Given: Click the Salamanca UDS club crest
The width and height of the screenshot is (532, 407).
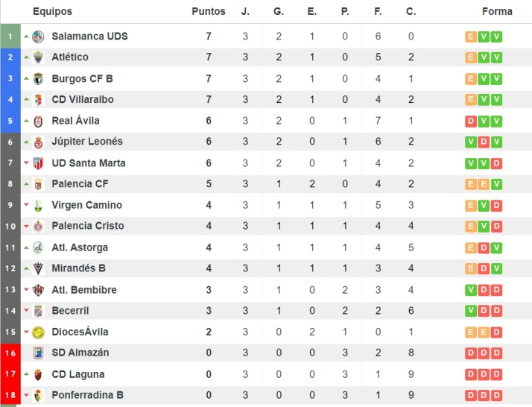Looking at the screenshot, I should click(x=39, y=37).
